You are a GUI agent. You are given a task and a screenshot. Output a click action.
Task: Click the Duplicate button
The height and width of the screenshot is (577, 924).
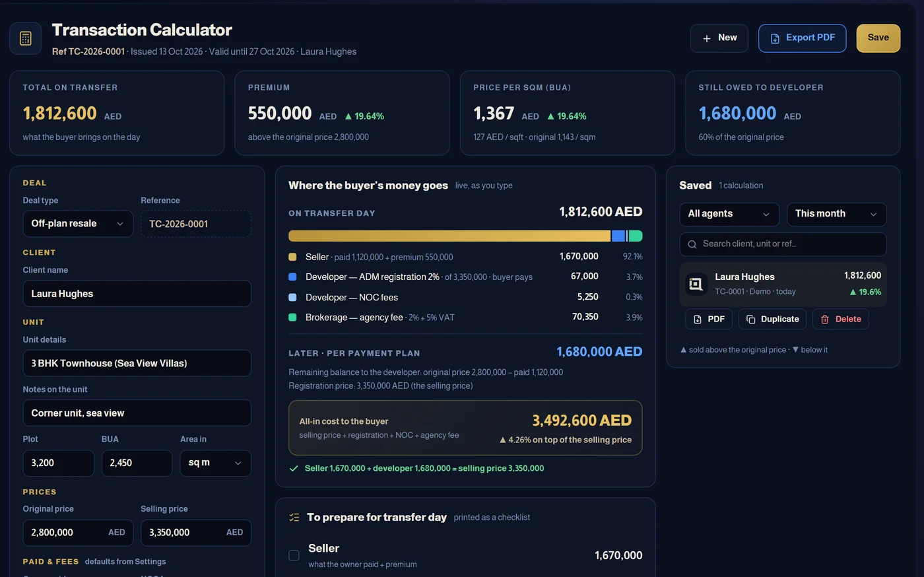coord(772,320)
